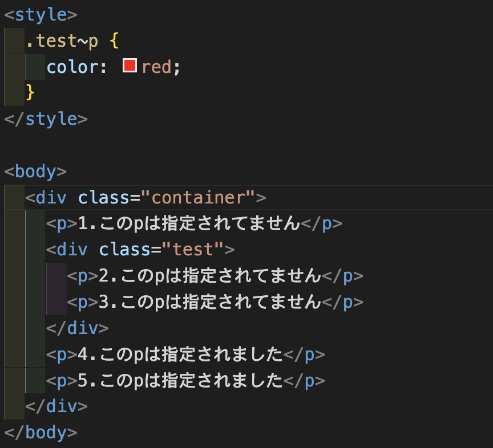Click the "container" class string
Viewport: 493px width, 448px height.
(197, 198)
